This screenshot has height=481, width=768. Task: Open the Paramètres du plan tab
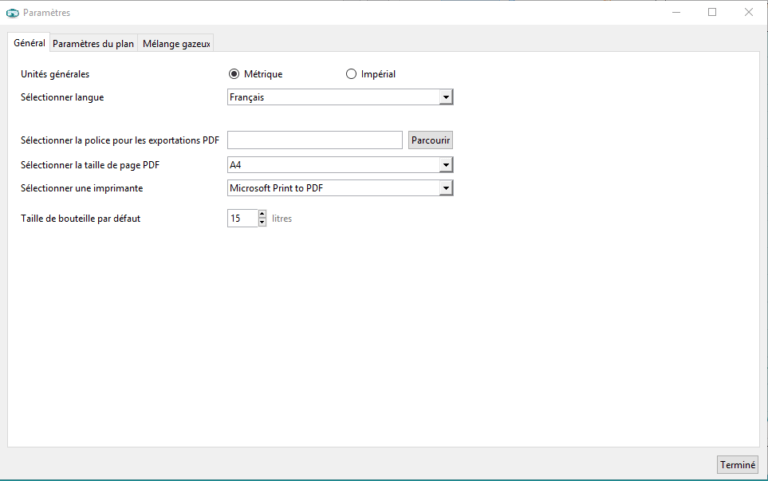93,44
